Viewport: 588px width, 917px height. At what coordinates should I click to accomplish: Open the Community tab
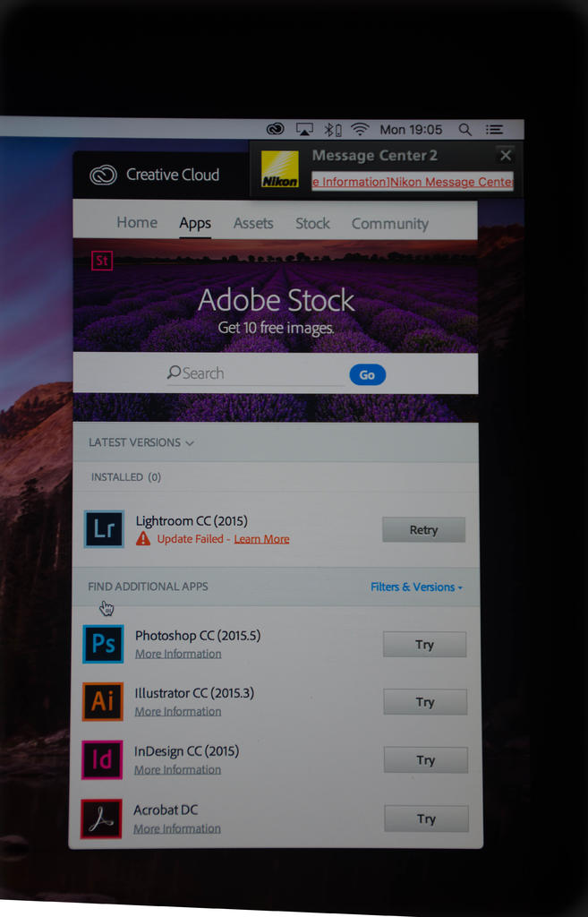(x=389, y=224)
